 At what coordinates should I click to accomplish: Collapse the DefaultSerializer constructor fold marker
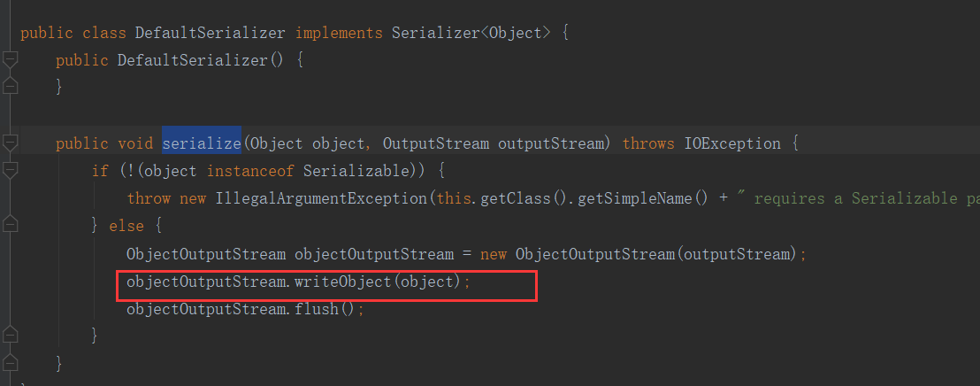(10, 60)
